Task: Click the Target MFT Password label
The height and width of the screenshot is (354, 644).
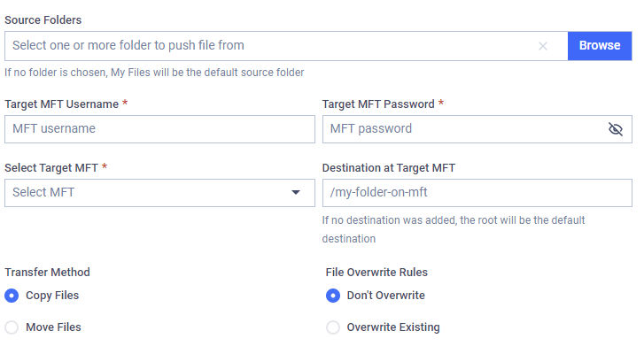Action: point(378,104)
